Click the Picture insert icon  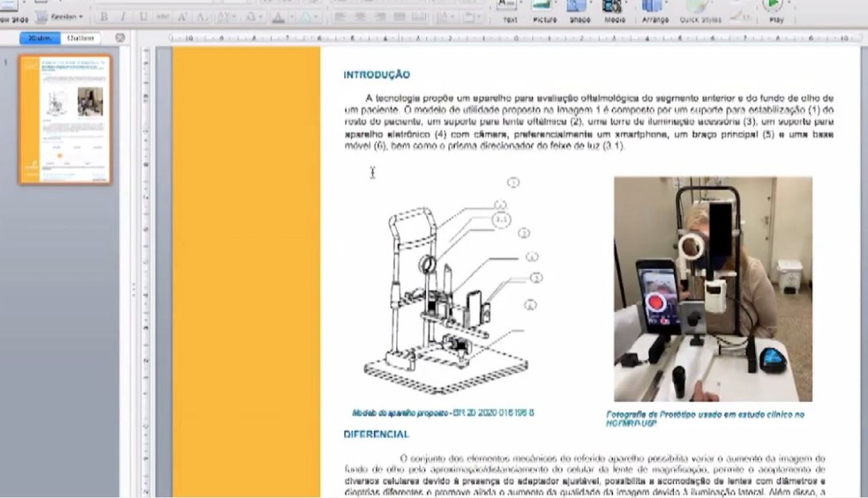tap(544, 7)
